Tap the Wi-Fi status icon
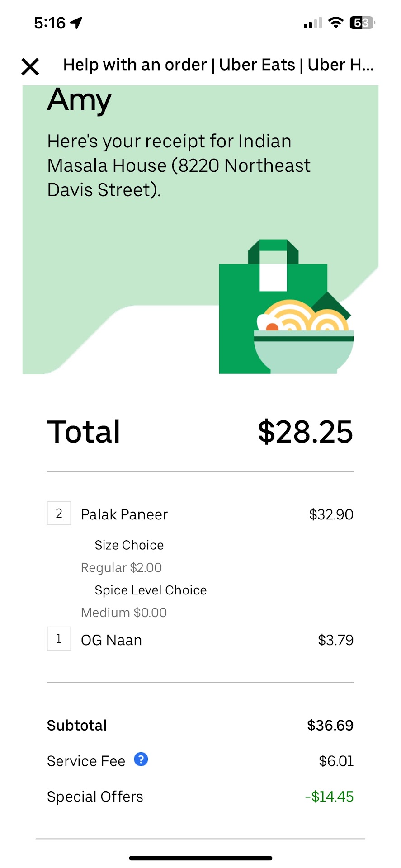The image size is (401, 868). (335, 23)
